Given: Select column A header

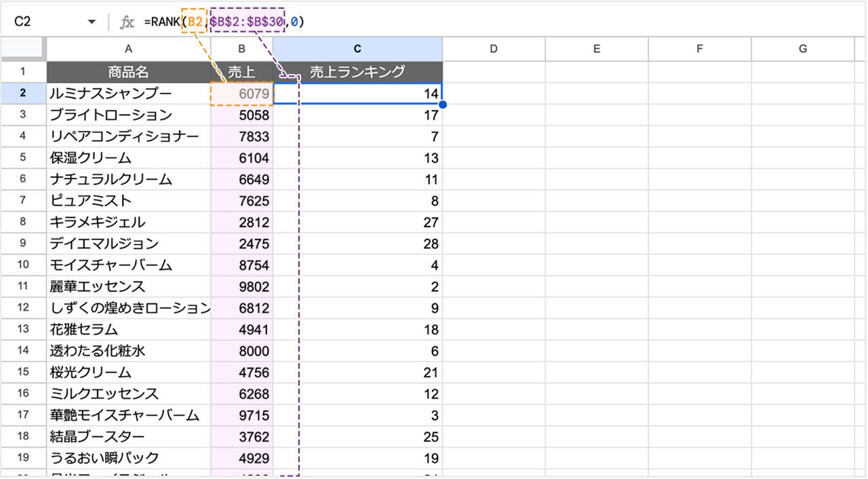Looking at the screenshot, I should tap(128, 48).
